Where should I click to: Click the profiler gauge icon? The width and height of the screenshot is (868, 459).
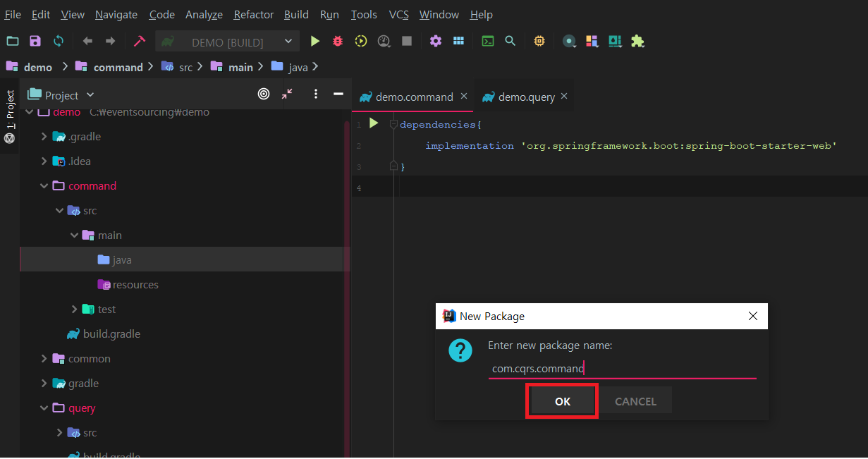[x=384, y=42]
